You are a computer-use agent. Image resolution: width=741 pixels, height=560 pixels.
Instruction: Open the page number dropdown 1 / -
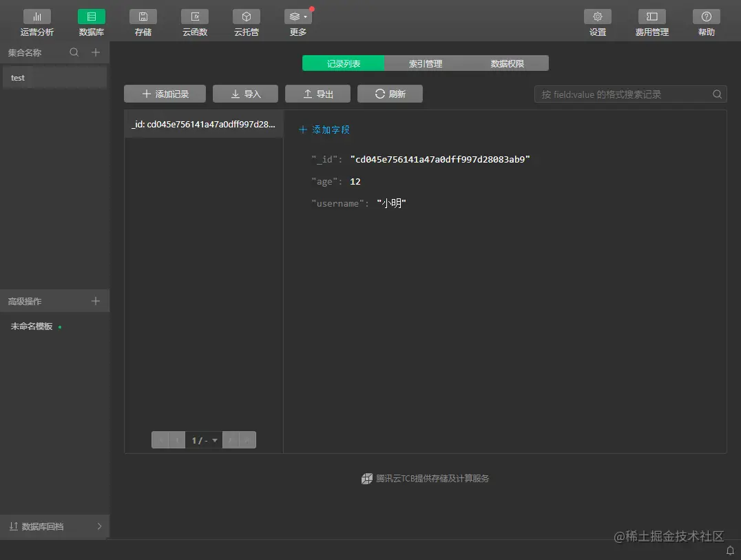tap(204, 440)
